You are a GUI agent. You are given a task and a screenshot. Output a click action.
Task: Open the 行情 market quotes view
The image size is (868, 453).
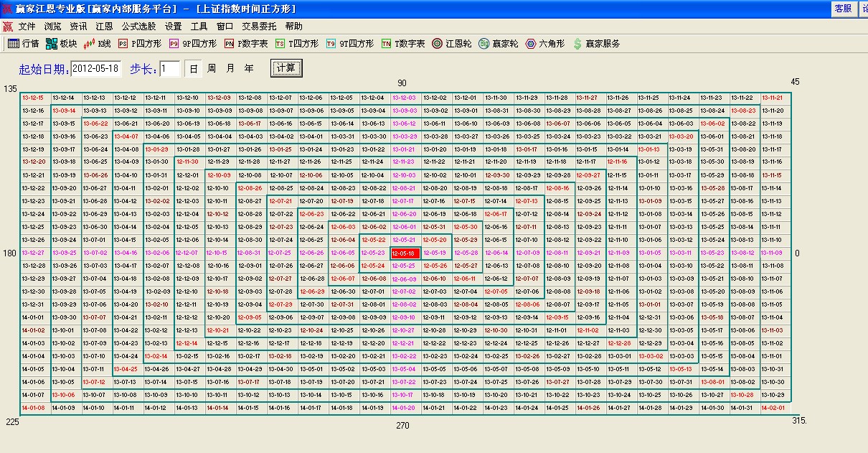pos(23,44)
